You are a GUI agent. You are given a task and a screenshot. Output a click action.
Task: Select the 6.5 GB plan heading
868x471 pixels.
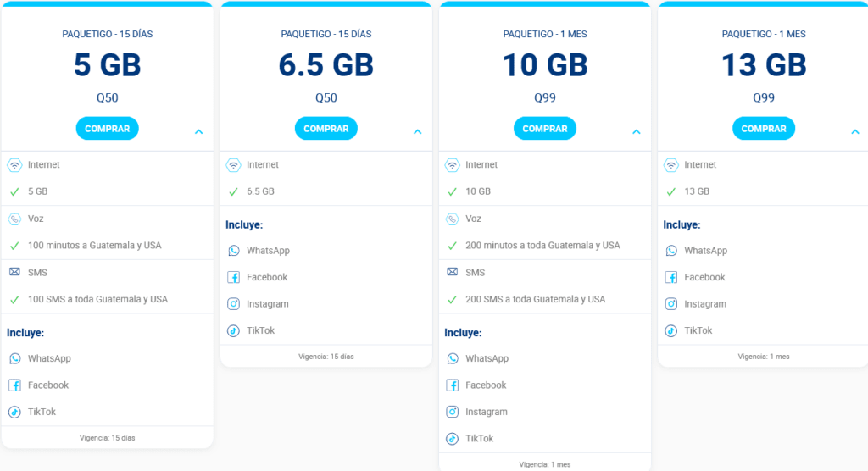click(325, 65)
